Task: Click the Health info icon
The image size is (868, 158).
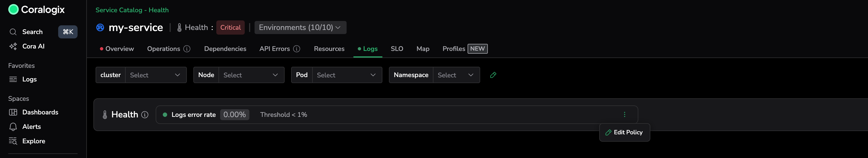Action: click(x=145, y=115)
